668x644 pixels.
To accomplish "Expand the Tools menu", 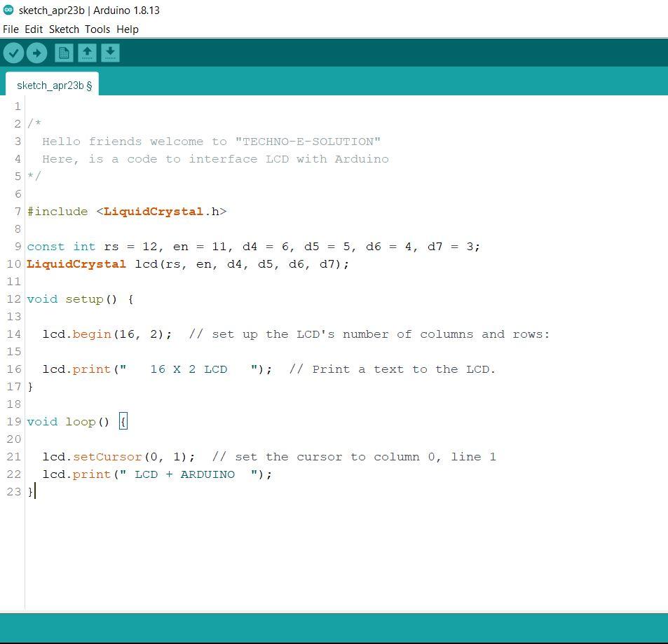I will point(97,29).
